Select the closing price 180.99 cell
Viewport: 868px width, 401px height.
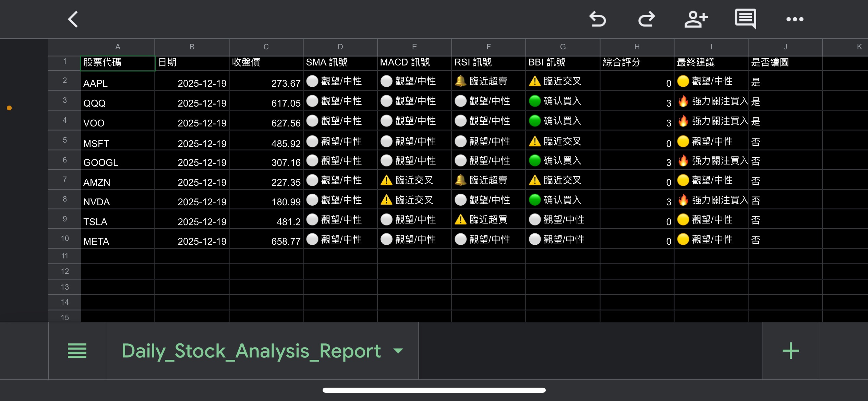coord(266,200)
